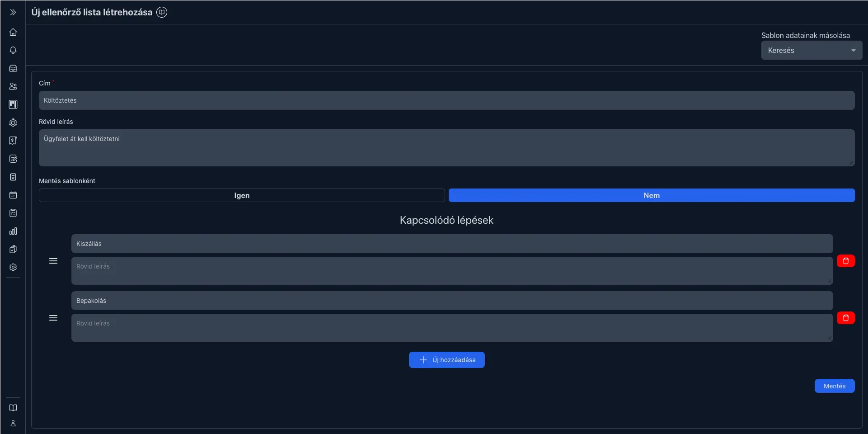Grab the drag handle of Kiszállás step
The height and width of the screenshot is (434, 868).
[x=53, y=261]
